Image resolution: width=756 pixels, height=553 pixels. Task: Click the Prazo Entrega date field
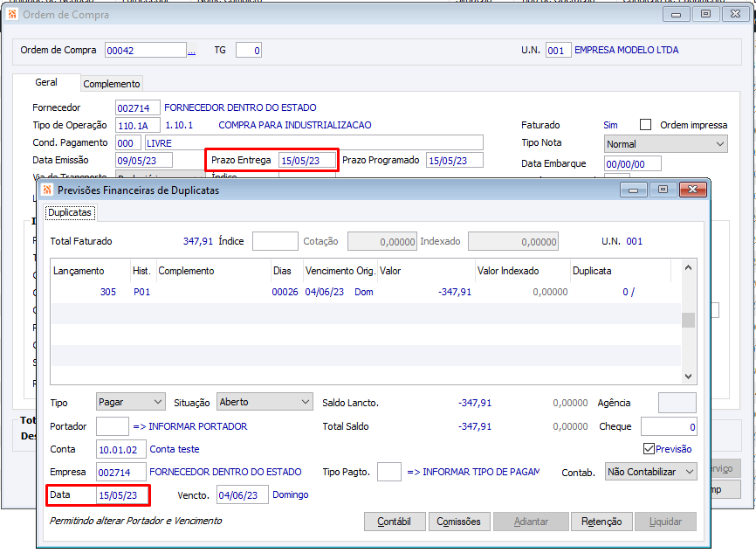coord(307,160)
